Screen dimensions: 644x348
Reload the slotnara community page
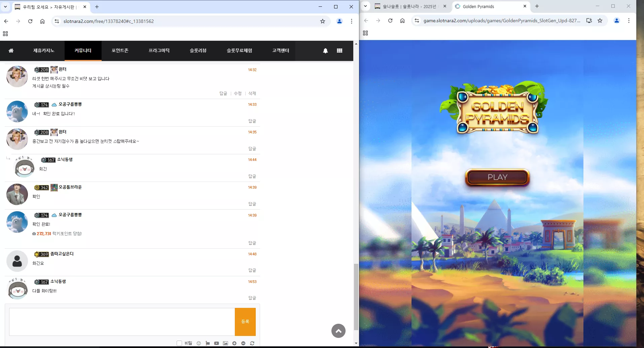tap(30, 21)
